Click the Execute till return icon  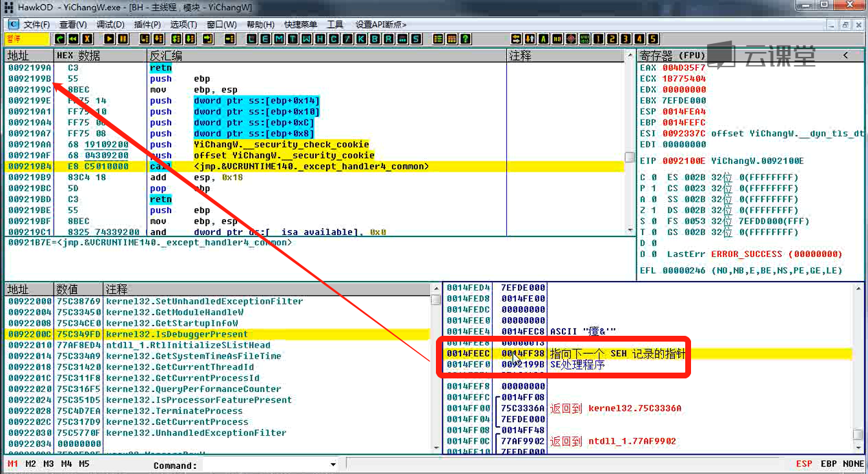(207, 39)
